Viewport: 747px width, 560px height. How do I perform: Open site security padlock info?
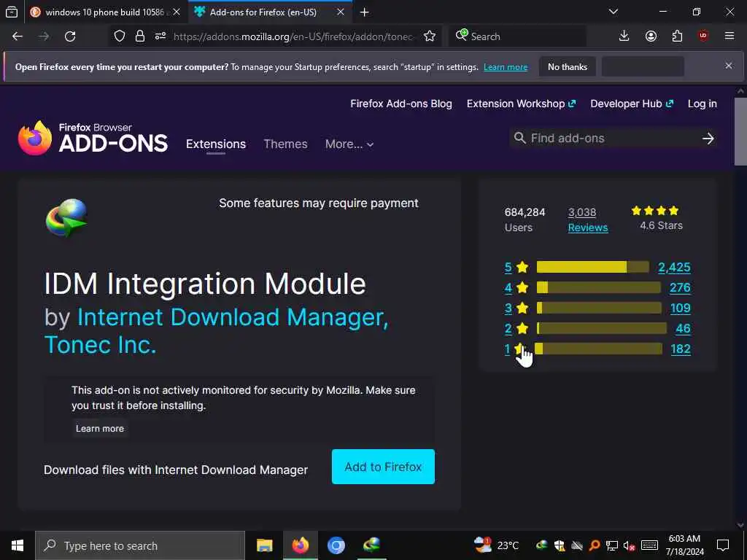(139, 36)
